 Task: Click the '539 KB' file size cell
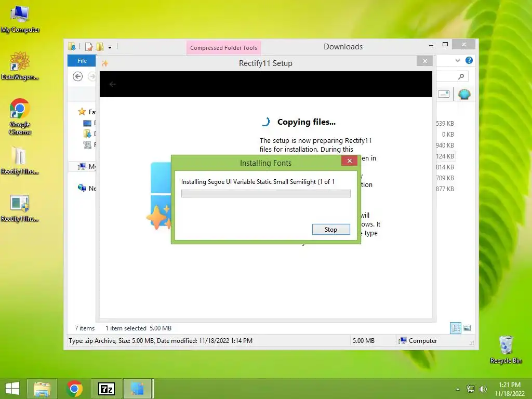click(x=445, y=124)
